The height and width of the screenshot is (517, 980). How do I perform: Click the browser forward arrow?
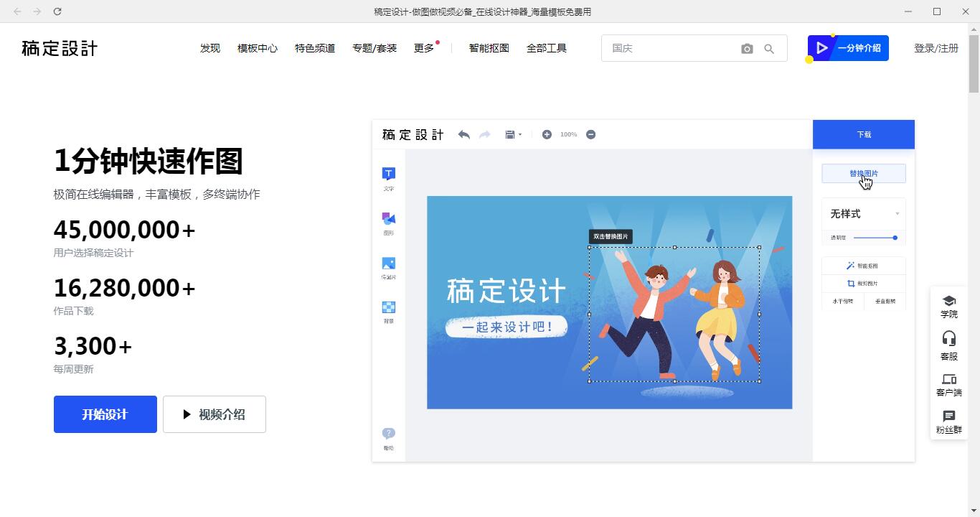coord(37,11)
